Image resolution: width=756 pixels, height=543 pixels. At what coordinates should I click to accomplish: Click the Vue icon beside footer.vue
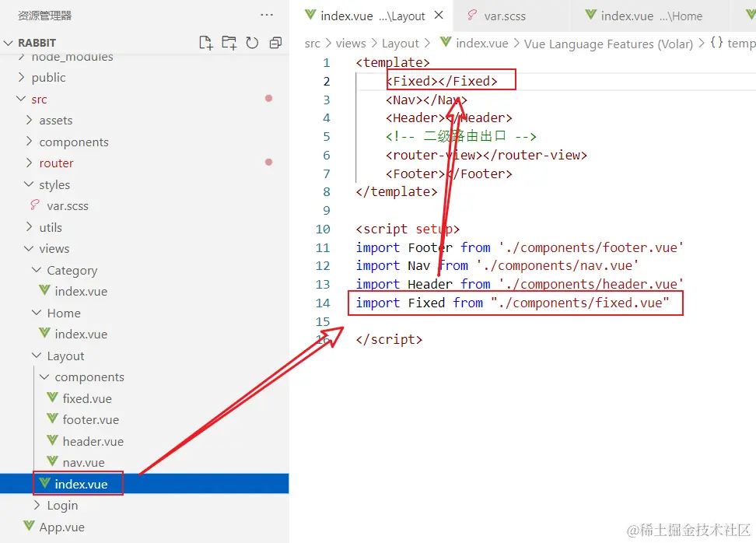click(x=52, y=419)
